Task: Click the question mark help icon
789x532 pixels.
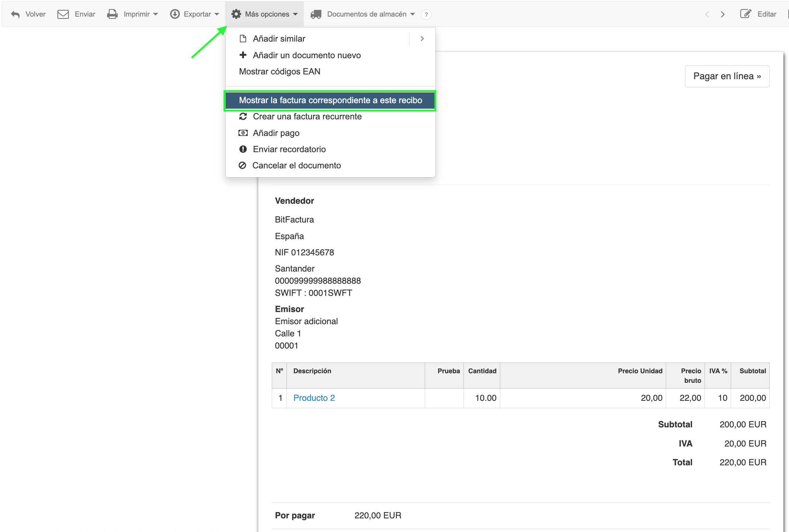Action: 426,14
